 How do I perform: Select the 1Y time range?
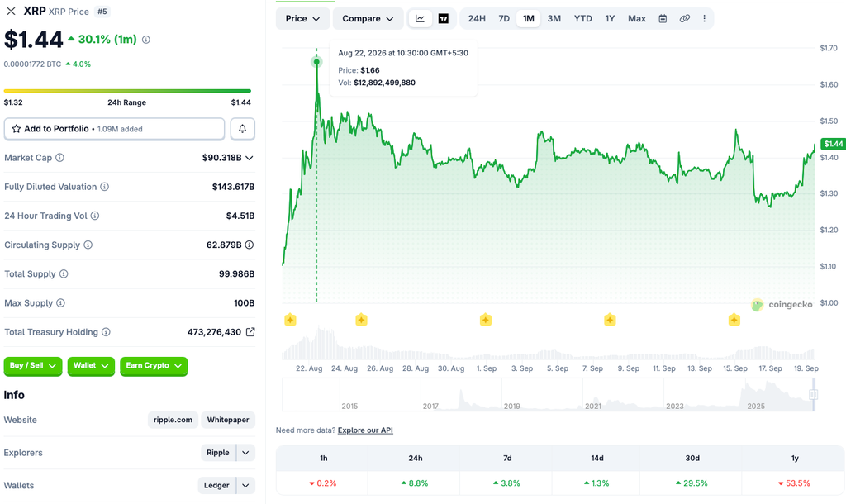click(610, 18)
